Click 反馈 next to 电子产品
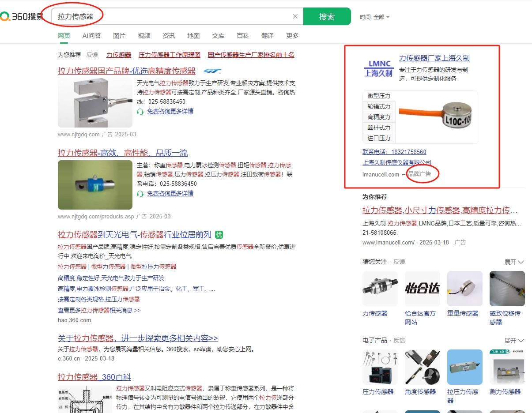The image size is (532, 413). tap(399, 340)
